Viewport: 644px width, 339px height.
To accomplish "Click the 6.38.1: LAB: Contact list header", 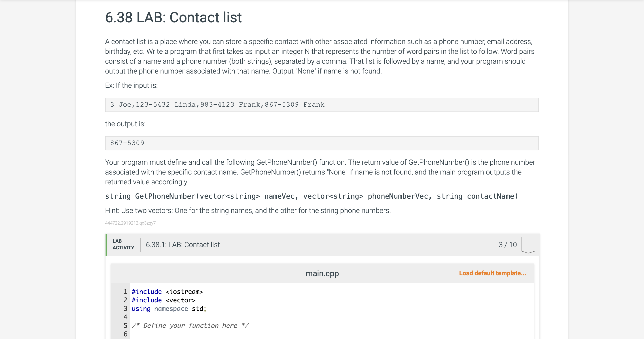I will pyautogui.click(x=182, y=244).
